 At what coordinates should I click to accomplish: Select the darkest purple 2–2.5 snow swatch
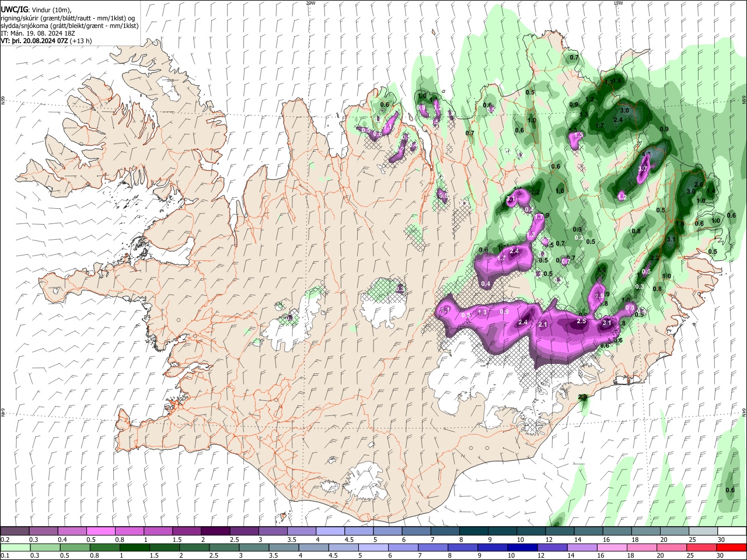click(x=215, y=531)
